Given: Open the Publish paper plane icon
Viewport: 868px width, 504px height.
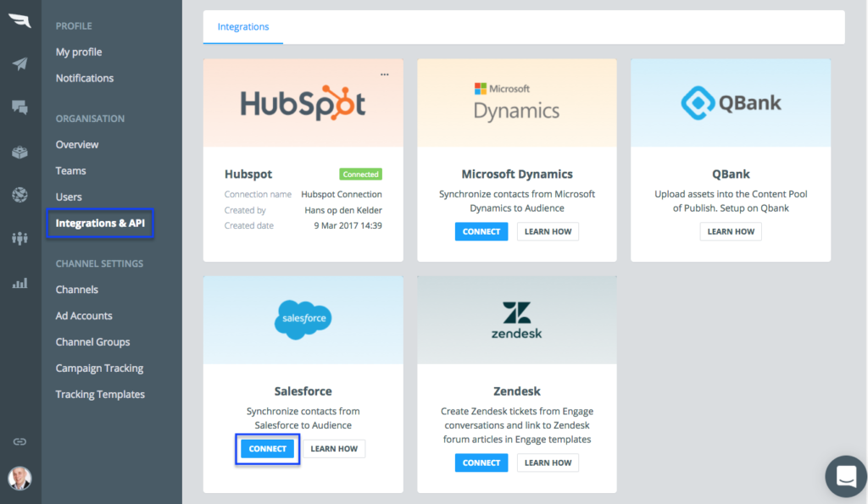Looking at the screenshot, I should tap(20, 64).
